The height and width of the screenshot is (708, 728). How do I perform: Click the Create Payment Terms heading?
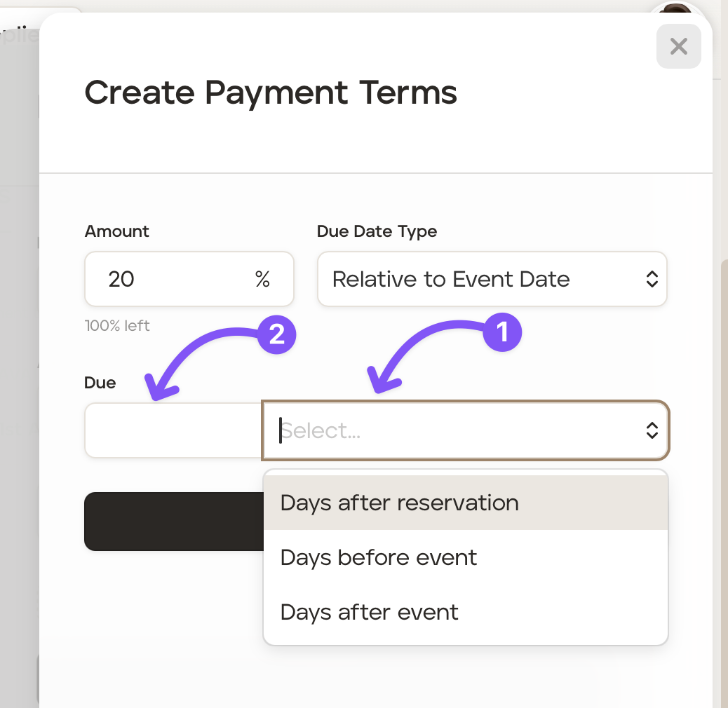[271, 93]
